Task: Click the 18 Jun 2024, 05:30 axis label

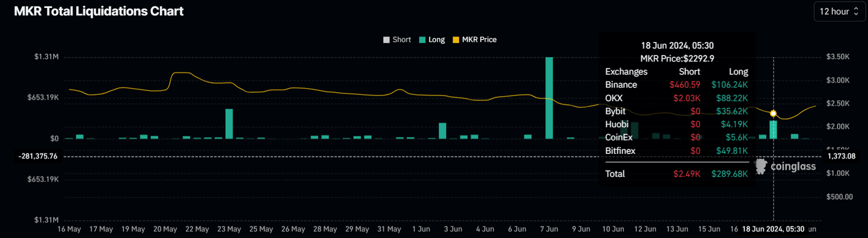Action: pyautogui.click(x=773, y=229)
